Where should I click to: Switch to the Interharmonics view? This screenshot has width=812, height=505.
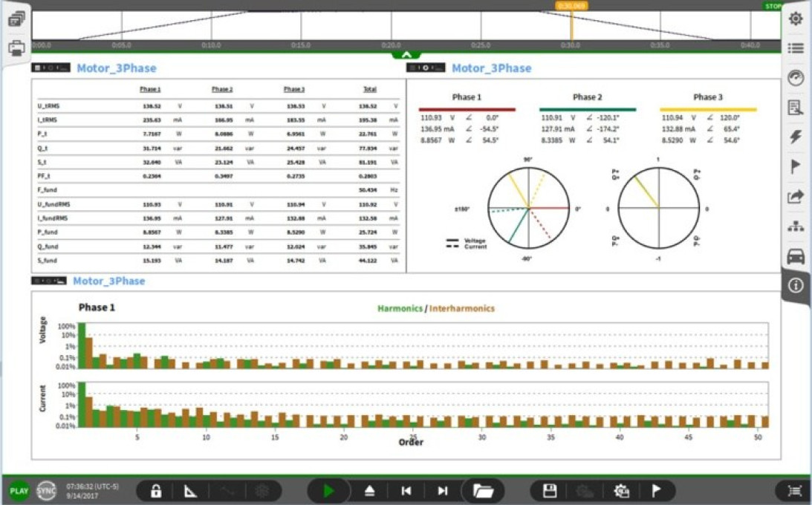[x=462, y=308]
